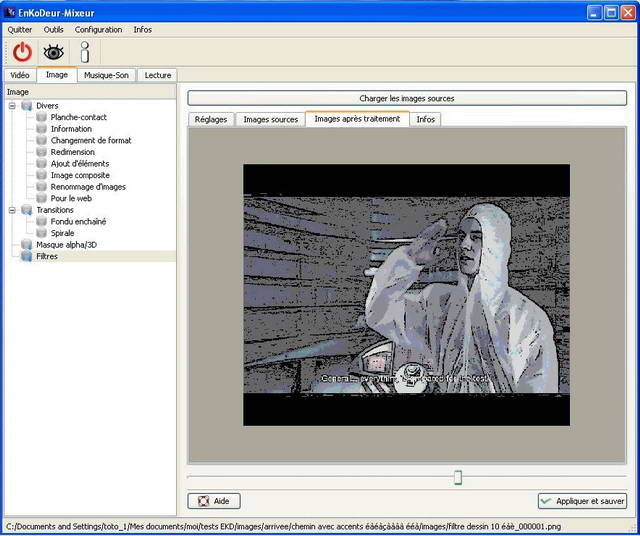Image resolution: width=640 pixels, height=536 pixels.
Task: Select Spirale transition
Action: pos(62,233)
